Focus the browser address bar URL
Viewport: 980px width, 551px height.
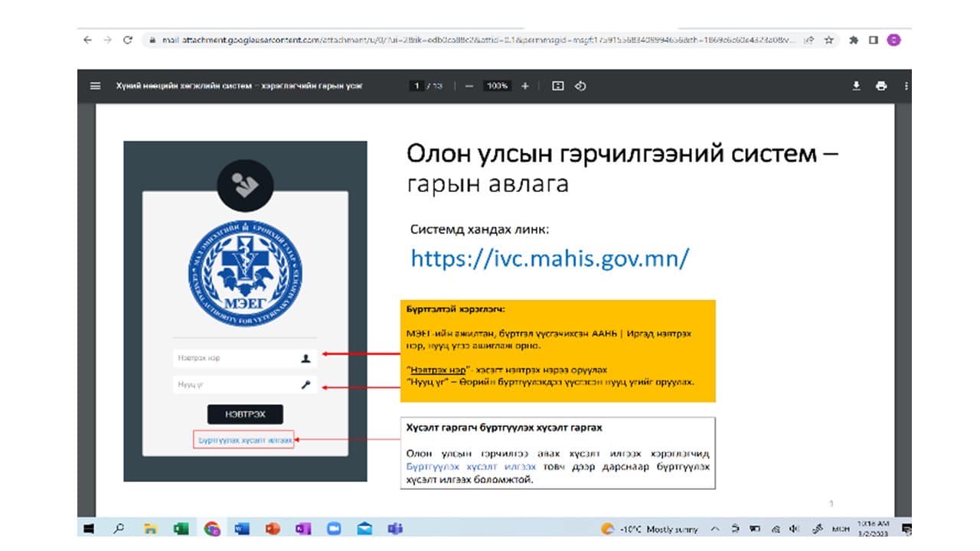pos(479,40)
